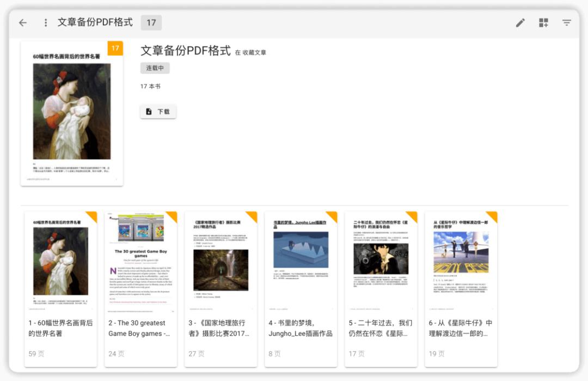Click the unread badge 17 on cover
This screenshot has height=381, width=588.
(x=115, y=49)
